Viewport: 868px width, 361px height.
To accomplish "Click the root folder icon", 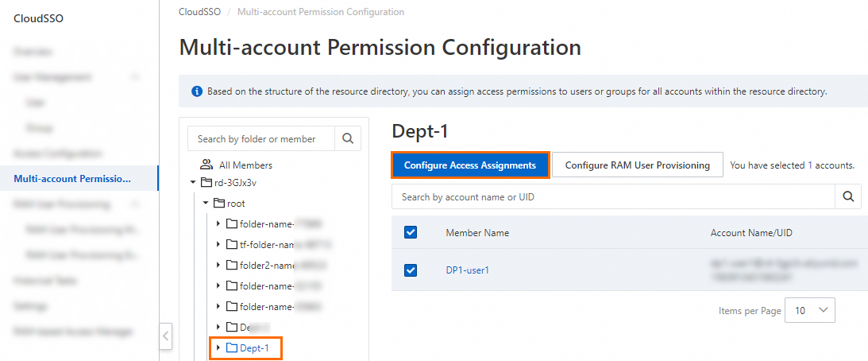I will pos(219,204).
